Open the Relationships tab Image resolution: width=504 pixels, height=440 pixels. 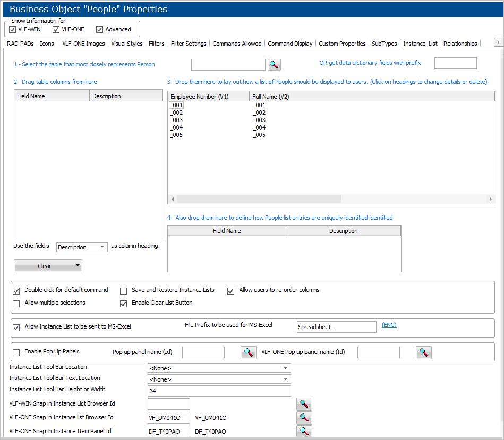pos(460,44)
